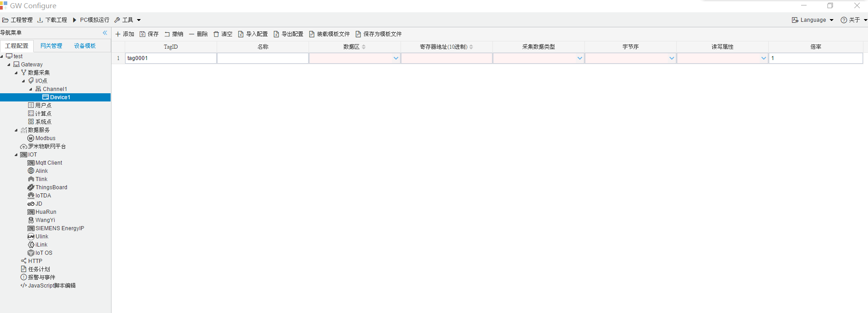868x313 pixels.
Task: Select Mqtt Client in the tree
Action: 49,163
